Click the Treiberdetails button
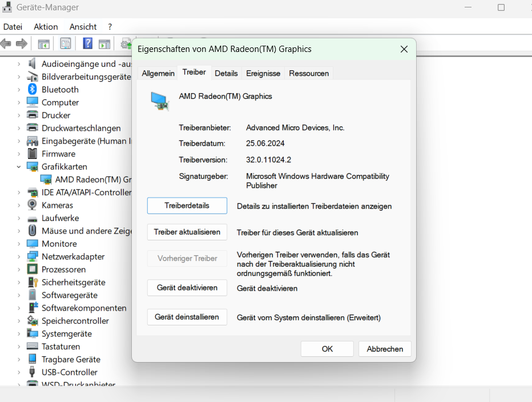532x402 pixels. 187,206
